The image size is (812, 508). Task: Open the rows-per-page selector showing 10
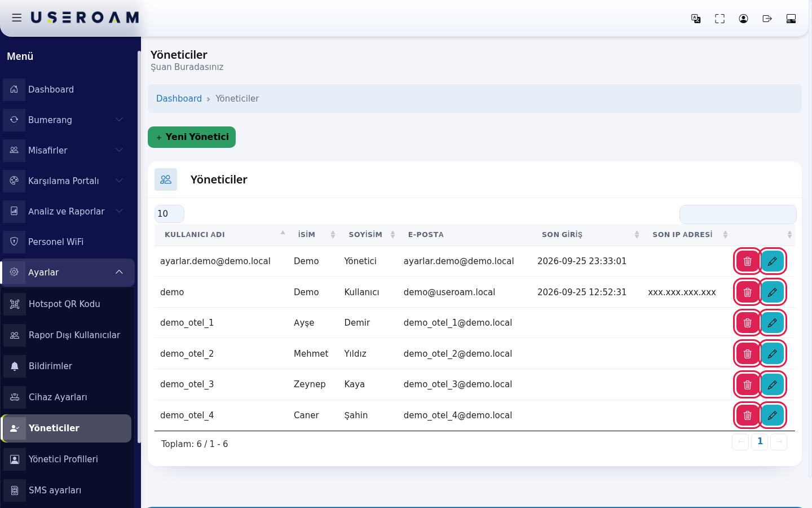pos(169,214)
